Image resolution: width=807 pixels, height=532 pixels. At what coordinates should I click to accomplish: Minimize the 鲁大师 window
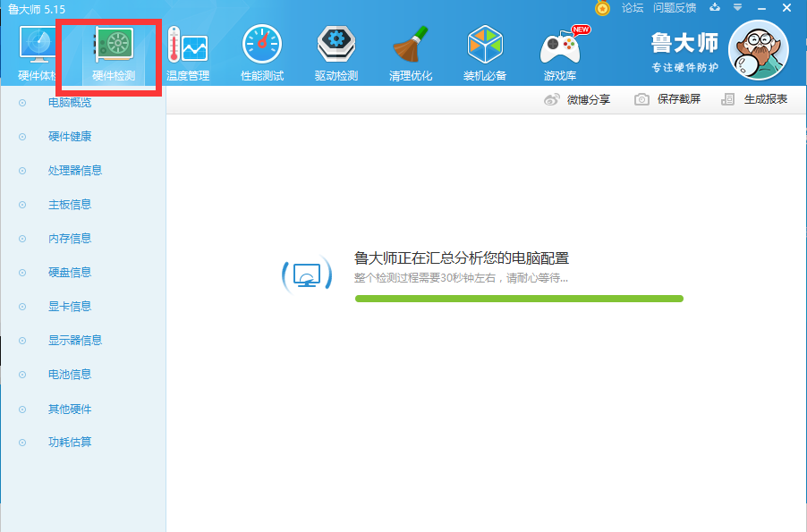[x=761, y=8]
